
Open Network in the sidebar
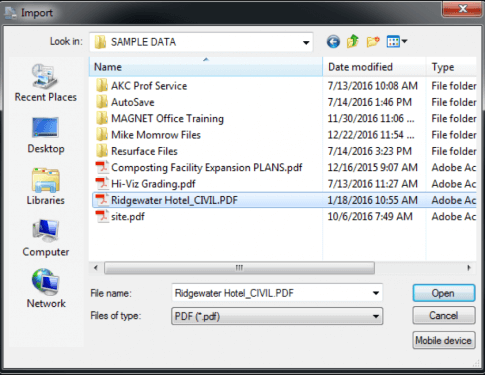click(x=46, y=289)
